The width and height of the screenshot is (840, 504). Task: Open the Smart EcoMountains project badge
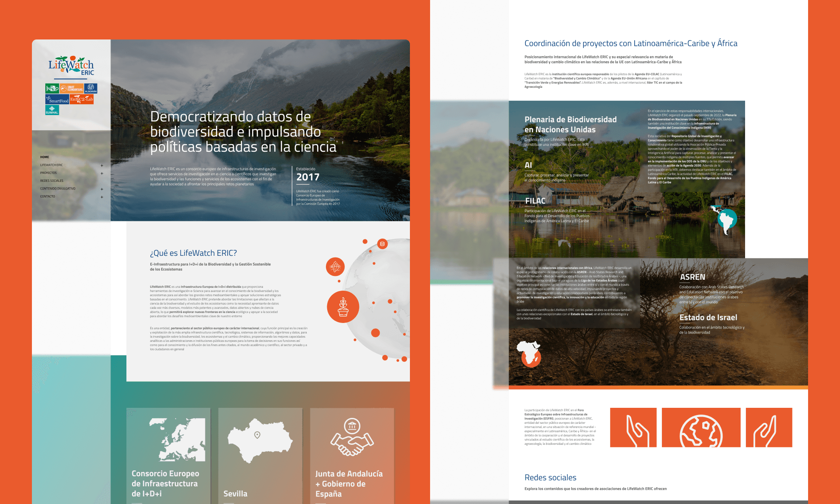71,88
